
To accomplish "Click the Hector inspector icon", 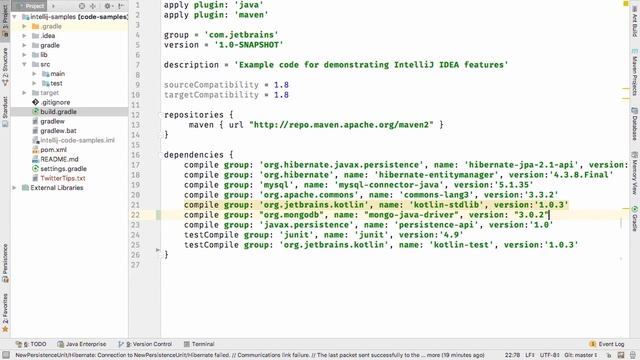I will coord(621,355).
